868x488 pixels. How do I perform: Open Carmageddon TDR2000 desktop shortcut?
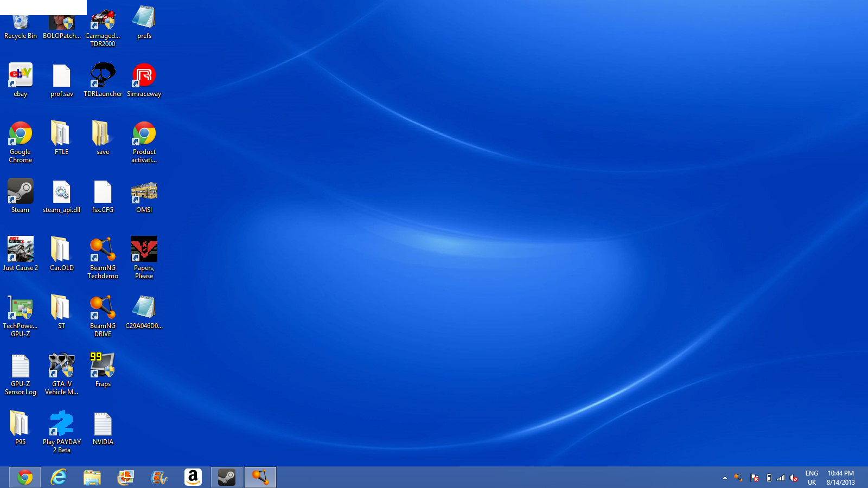point(103,27)
